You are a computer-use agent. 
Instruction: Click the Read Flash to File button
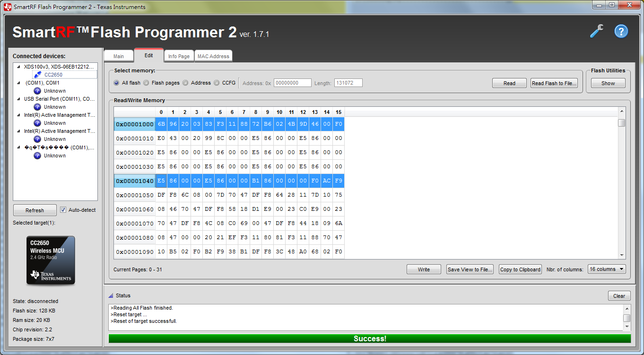click(x=554, y=83)
